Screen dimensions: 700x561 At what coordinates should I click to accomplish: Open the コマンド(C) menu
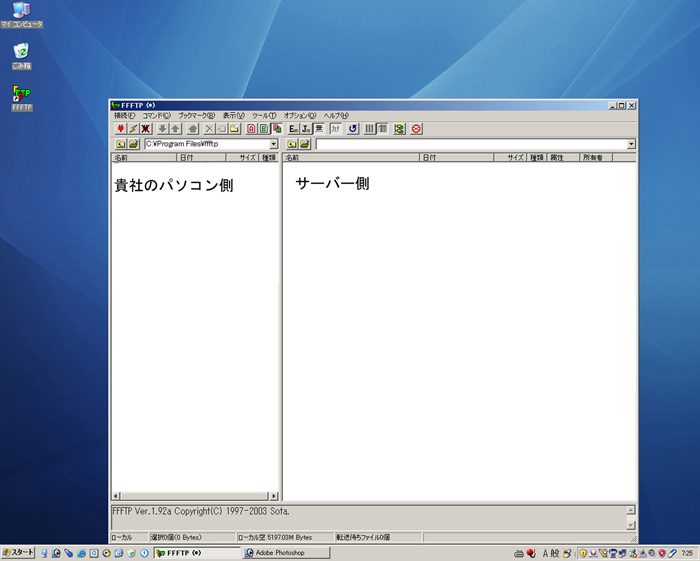point(156,116)
